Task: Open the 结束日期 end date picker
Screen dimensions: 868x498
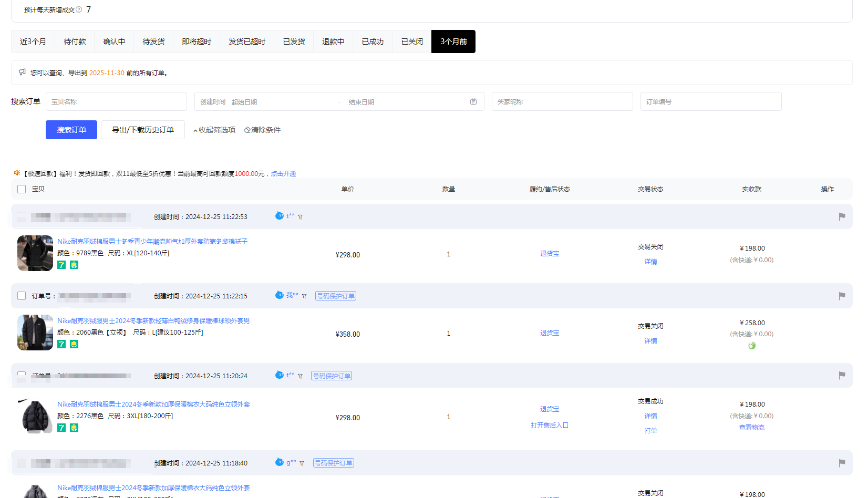Action: click(x=361, y=102)
